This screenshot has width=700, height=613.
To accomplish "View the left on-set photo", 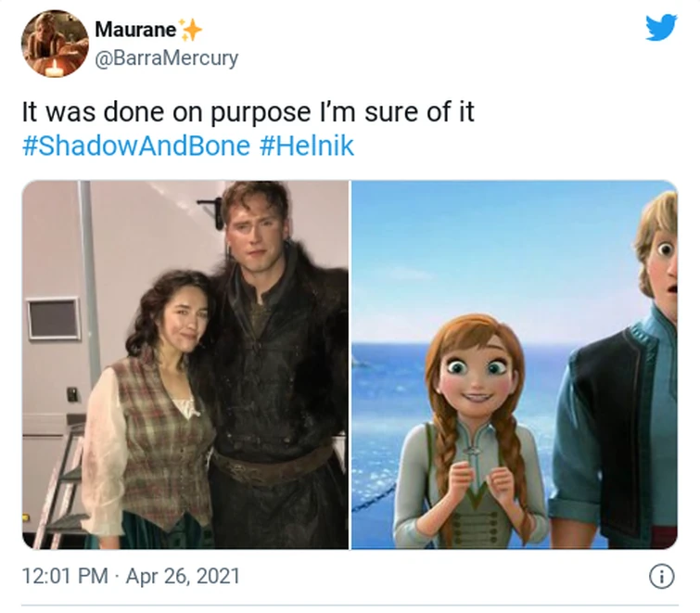I will [185, 364].
